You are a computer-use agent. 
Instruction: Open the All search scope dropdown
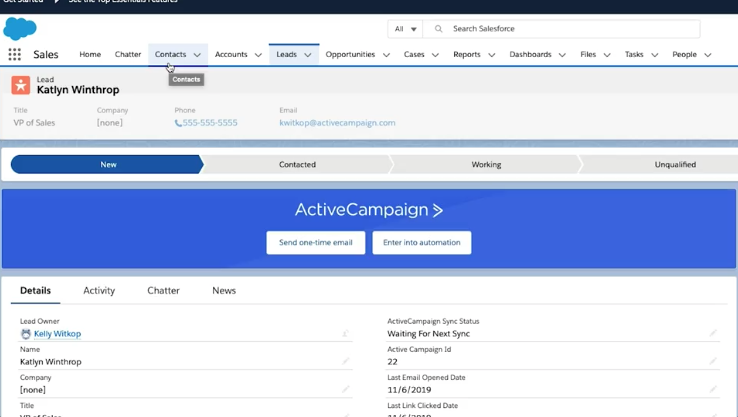[405, 29]
